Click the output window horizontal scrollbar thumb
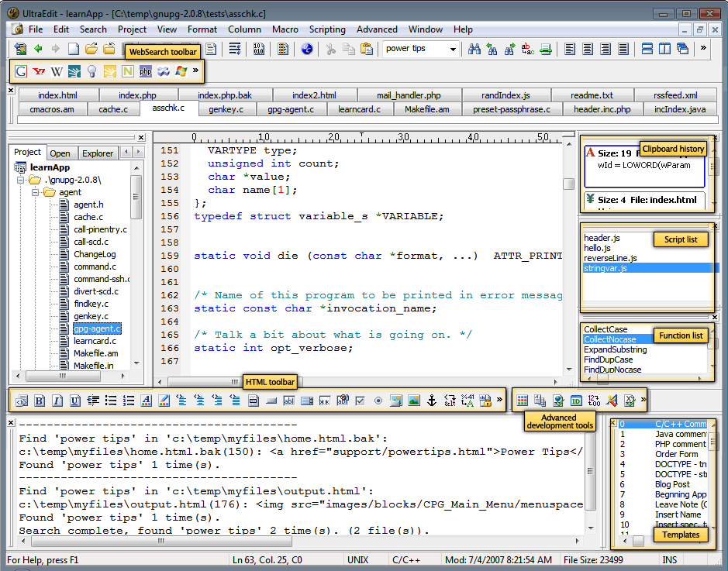The image size is (728, 571). [x=161, y=541]
